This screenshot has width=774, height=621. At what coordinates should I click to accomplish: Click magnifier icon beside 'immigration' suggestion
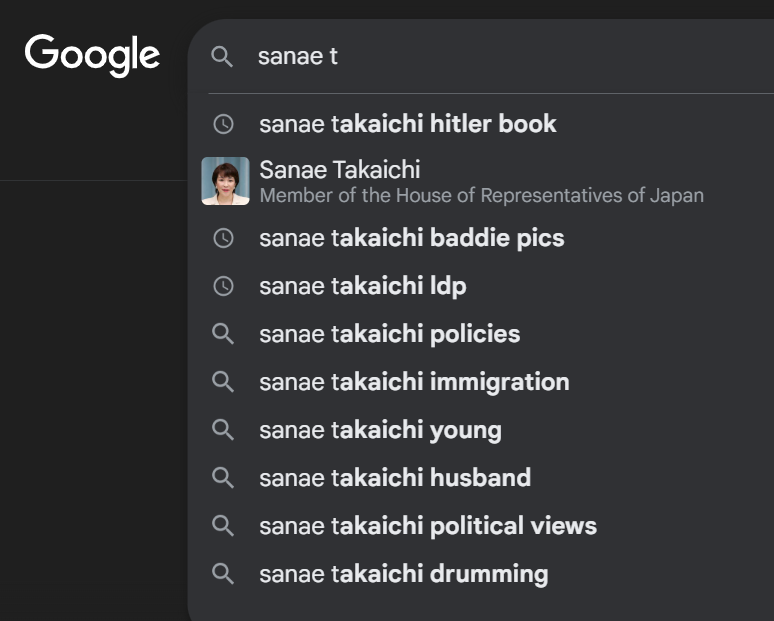(223, 382)
